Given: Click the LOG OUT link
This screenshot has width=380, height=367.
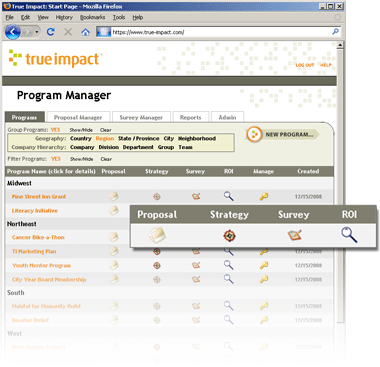Looking at the screenshot, I should pyautogui.click(x=305, y=65).
